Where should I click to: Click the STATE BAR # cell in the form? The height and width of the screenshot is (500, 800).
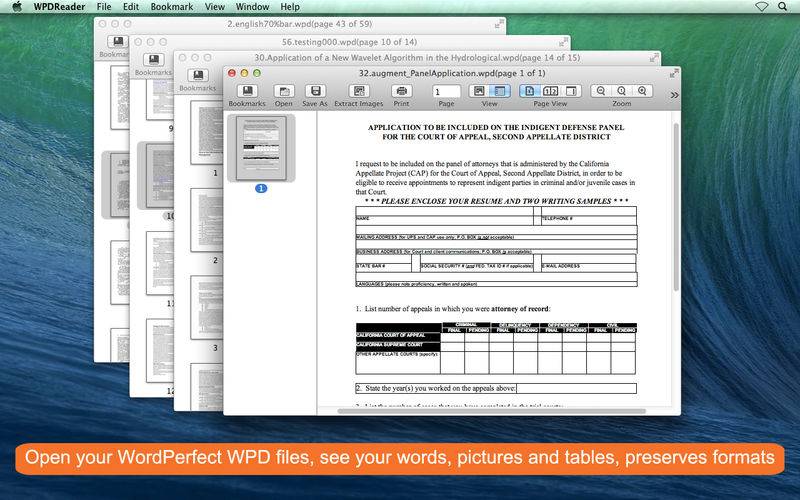click(x=383, y=262)
